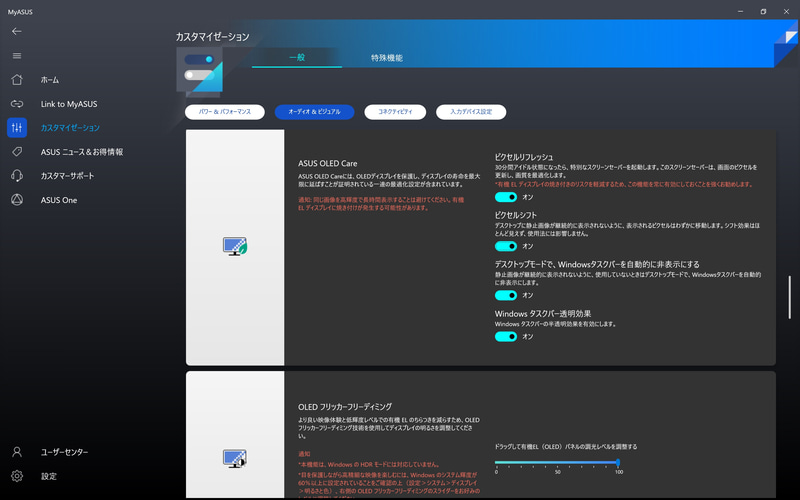This screenshot has height=500, width=800.
Task: Click the OLED フリッカーフリーディミング heading
Action: (x=345, y=407)
